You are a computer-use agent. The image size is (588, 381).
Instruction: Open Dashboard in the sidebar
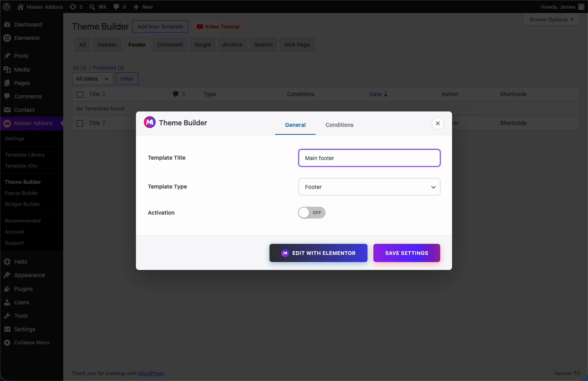[x=32, y=25]
